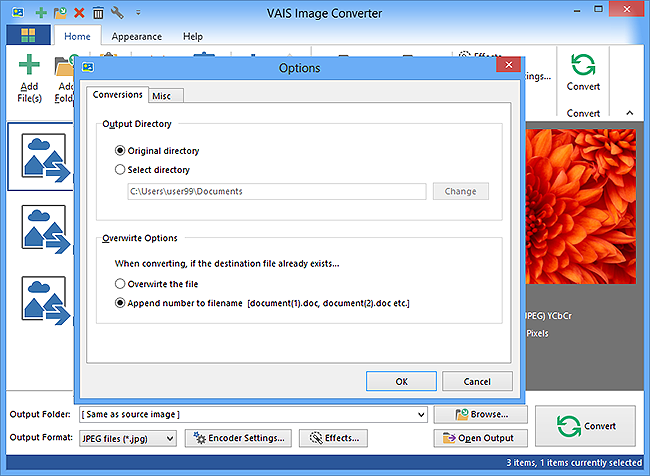The height and width of the screenshot is (476, 650).
Task: Click the status bar items selected text
Action: [x=574, y=462]
